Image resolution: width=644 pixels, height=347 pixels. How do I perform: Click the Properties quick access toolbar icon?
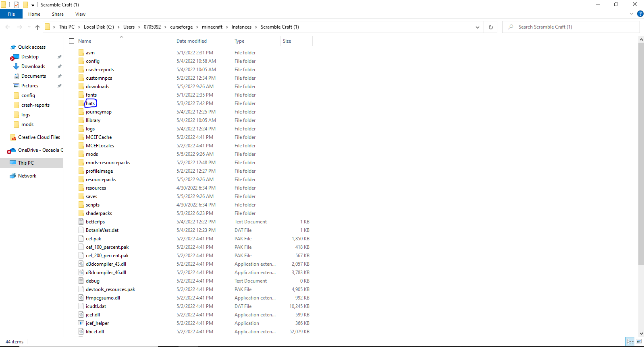click(x=17, y=5)
